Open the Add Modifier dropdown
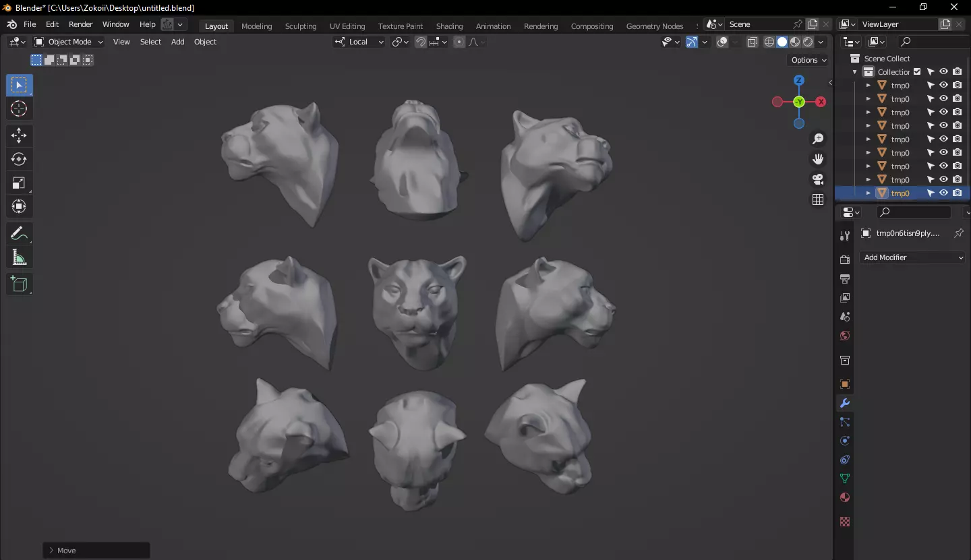The image size is (971, 560). 913,257
